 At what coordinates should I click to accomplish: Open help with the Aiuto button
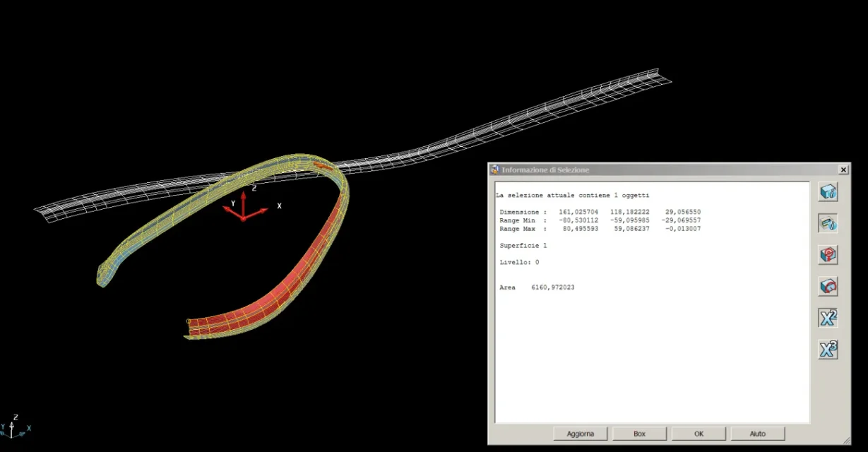tap(757, 434)
